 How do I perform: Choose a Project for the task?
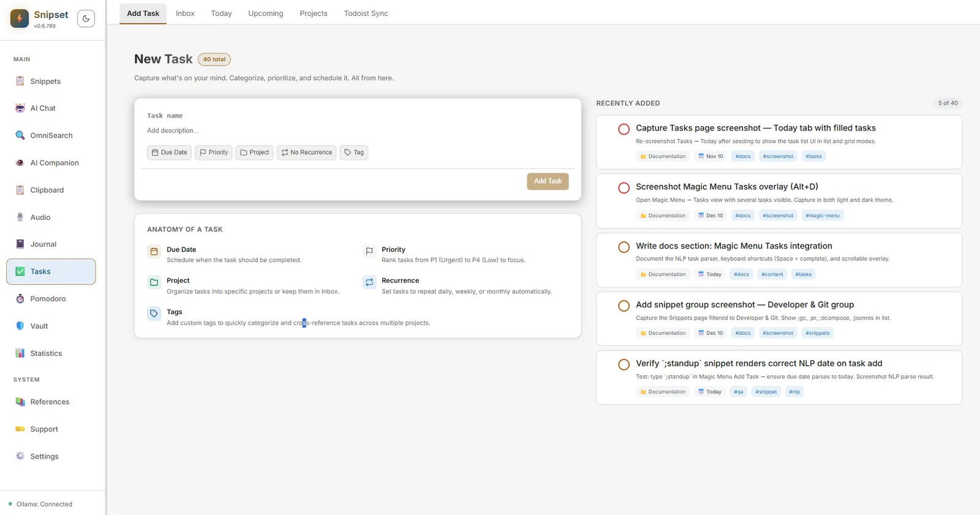coord(254,152)
